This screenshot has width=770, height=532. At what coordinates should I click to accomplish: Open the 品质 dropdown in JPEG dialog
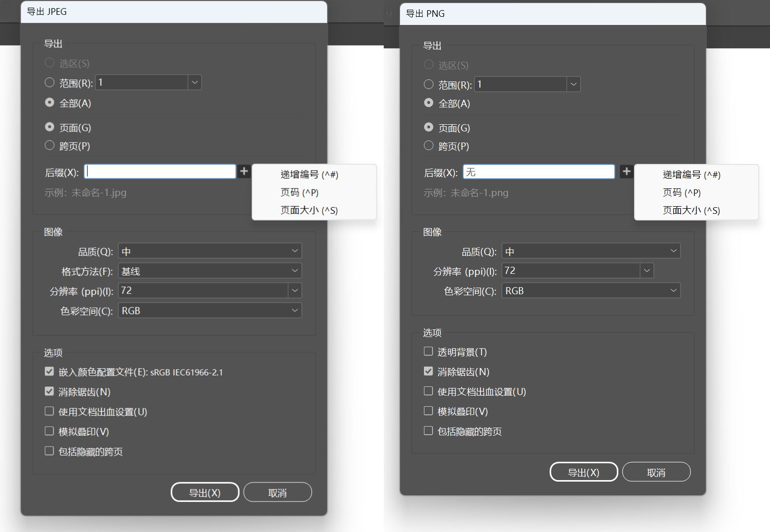[295, 250]
